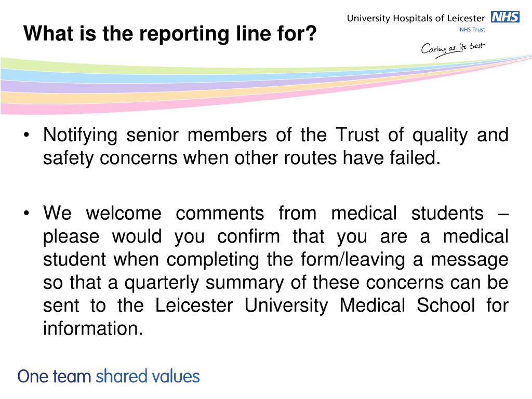Click 'We welcome comments' text
This screenshot has height=399, width=532.
click(154, 214)
